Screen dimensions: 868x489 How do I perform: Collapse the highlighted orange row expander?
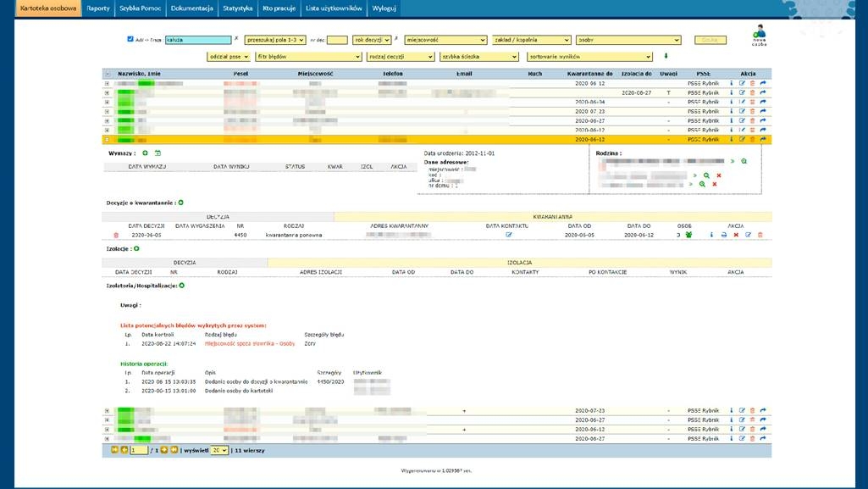107,139
